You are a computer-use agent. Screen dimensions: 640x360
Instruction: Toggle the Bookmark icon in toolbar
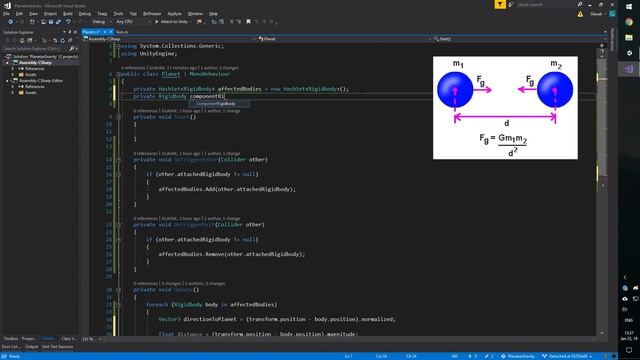[x=248, y=22]
